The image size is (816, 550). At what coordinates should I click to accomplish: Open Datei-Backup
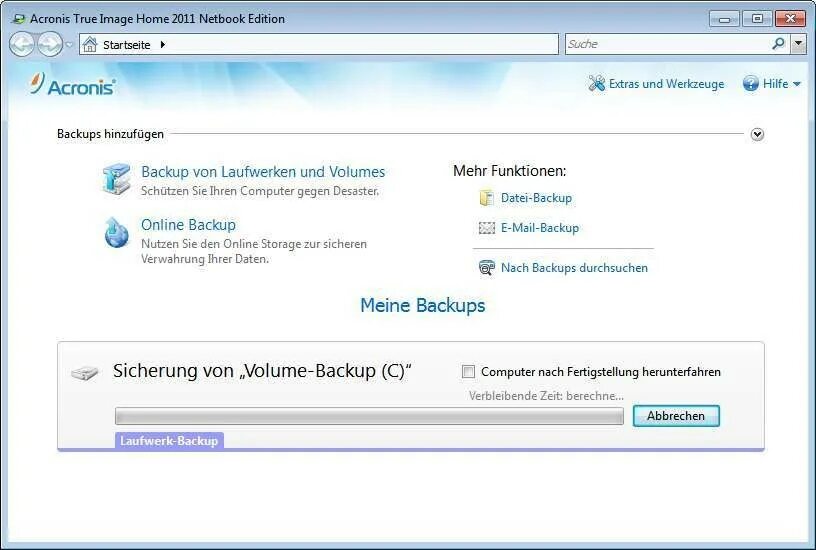536,198
